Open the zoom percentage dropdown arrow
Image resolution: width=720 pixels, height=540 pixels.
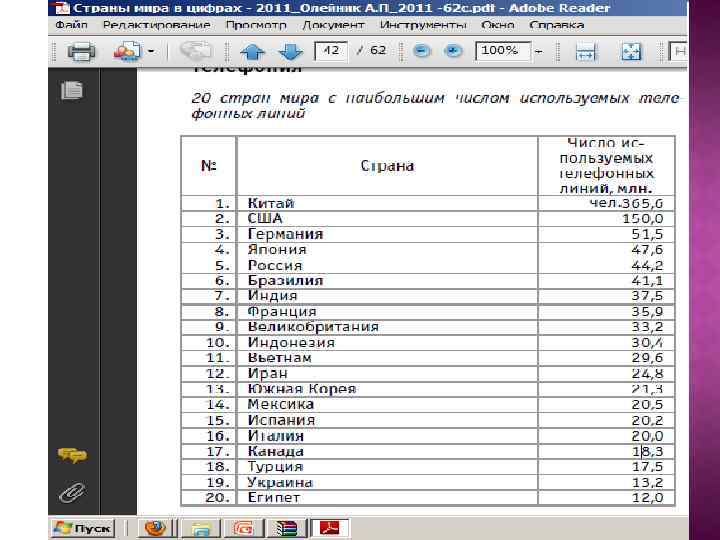(539, 51)
